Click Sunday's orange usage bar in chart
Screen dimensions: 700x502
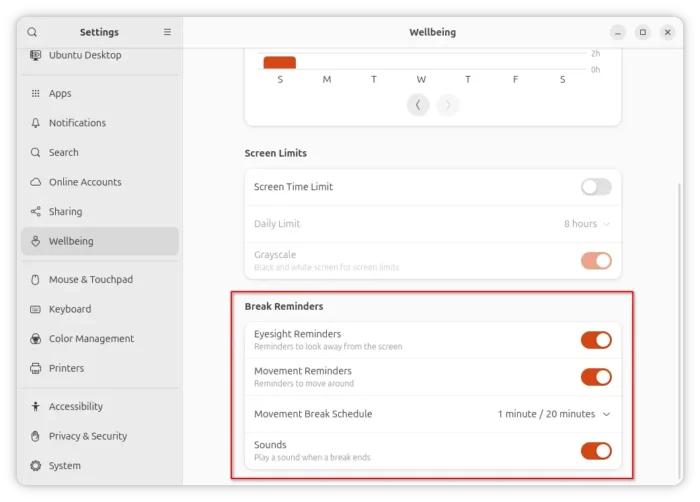[x=280, y=62]
